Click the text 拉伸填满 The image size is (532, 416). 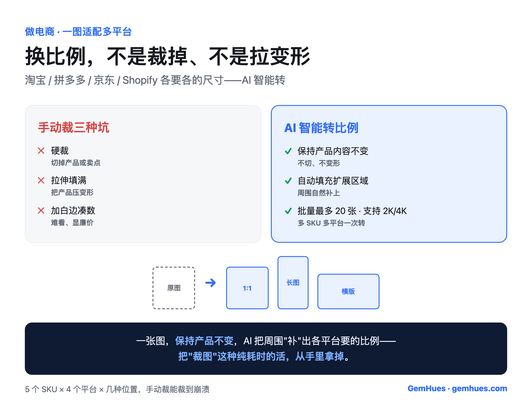tap(69, 180)
